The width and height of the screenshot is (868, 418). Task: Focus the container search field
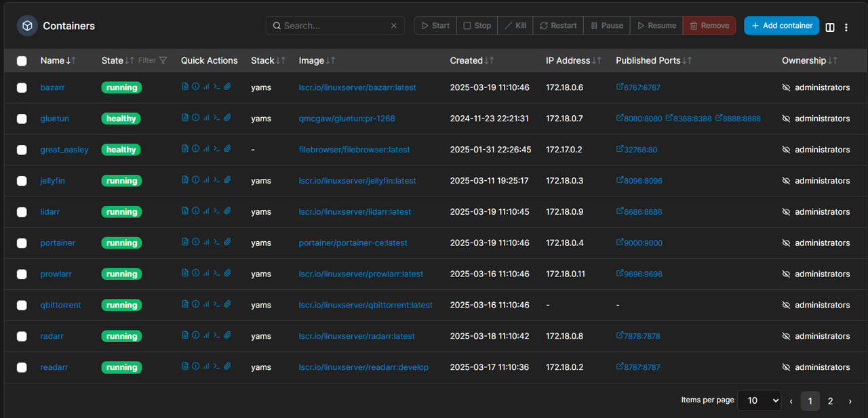[335, 26]
